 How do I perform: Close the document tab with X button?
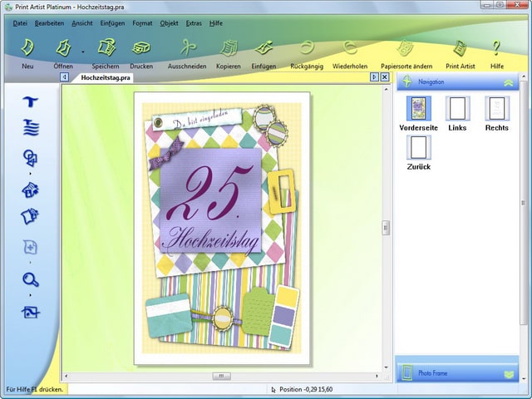[x=385, y=77]
